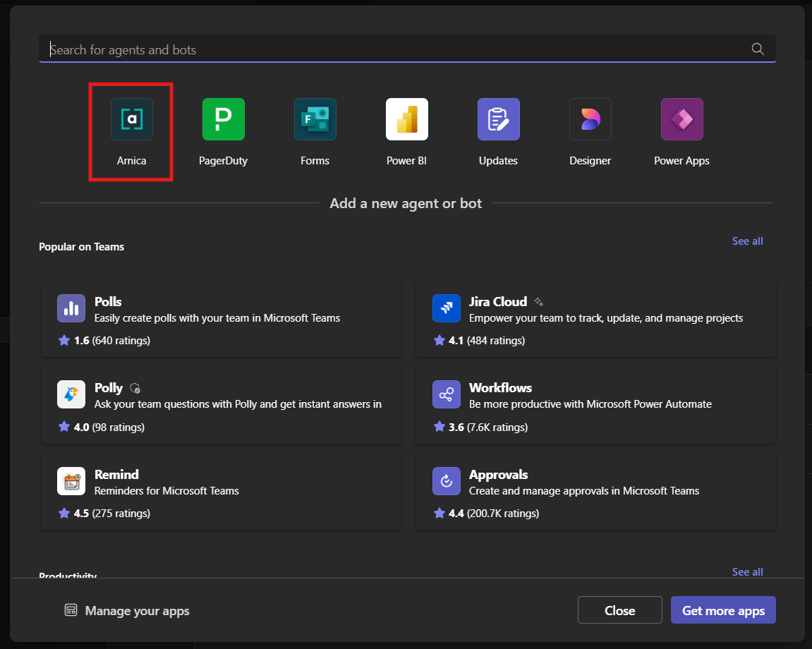Open the Remind app card
Image resolution: width=812 pixels, height=649 pixels.
click(x=221, y=492)
